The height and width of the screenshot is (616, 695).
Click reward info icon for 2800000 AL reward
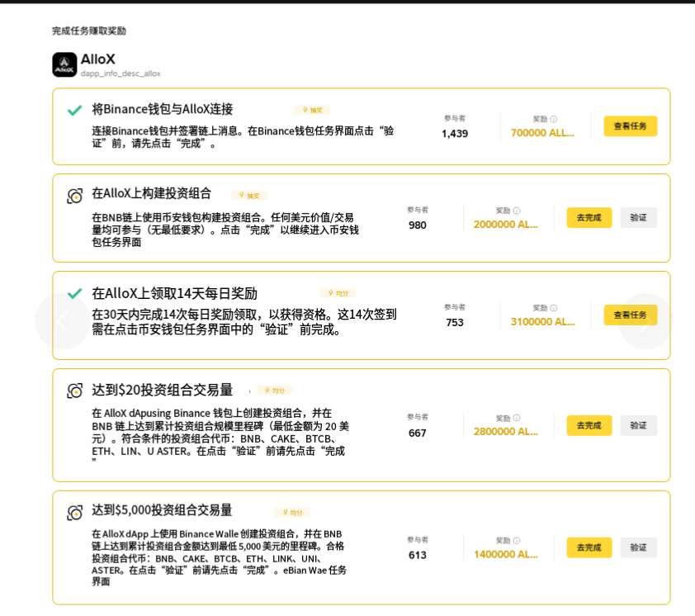[517, 418]
